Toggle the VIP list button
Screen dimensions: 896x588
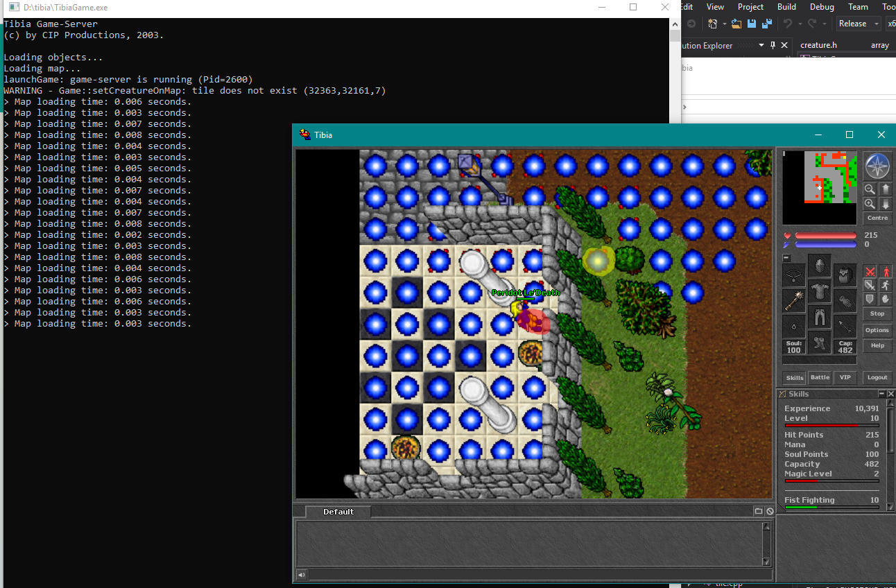pyautogui.click(x=845, y=377)
